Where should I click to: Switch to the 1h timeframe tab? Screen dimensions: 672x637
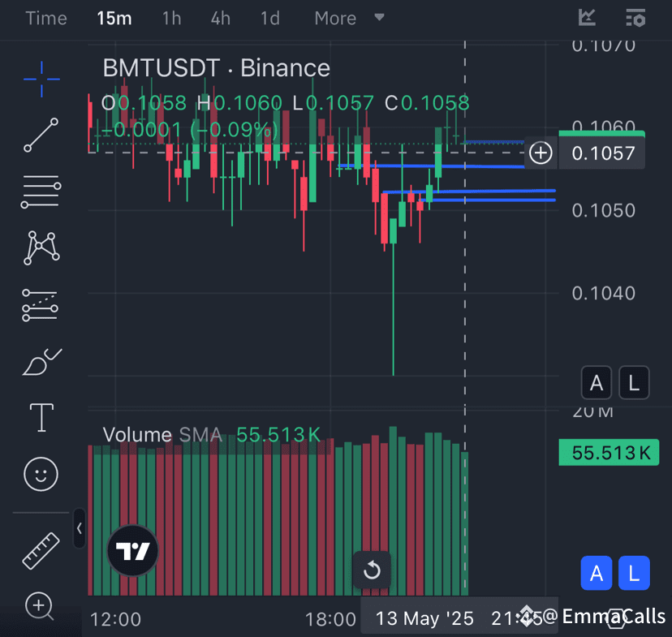pyautogui.click(x=171, y=18)
